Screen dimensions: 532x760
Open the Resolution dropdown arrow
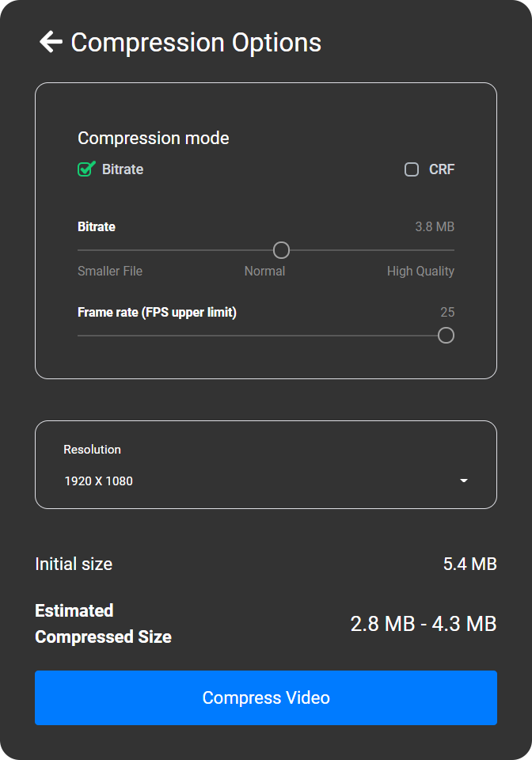[464, 481]
